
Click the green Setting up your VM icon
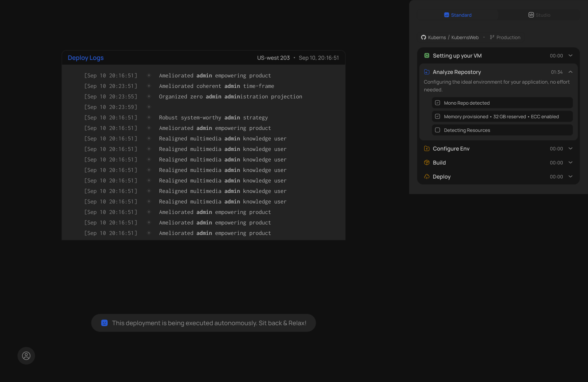[x=427, y=56]
